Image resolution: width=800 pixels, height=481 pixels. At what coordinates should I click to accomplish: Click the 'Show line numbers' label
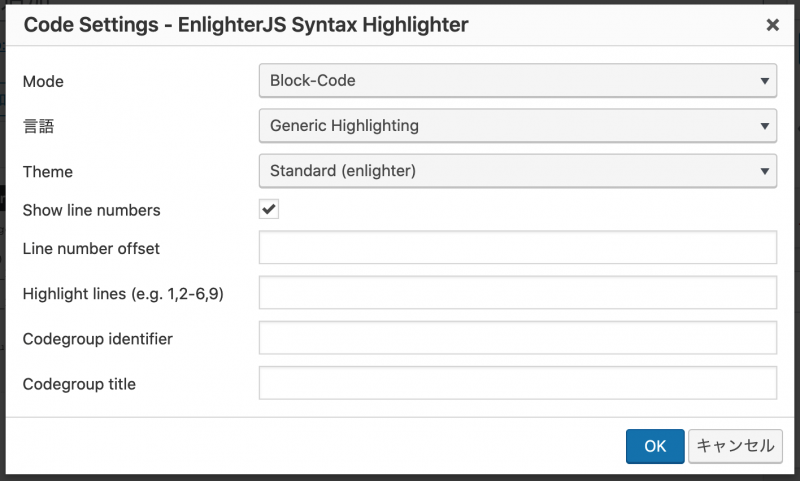92,210
